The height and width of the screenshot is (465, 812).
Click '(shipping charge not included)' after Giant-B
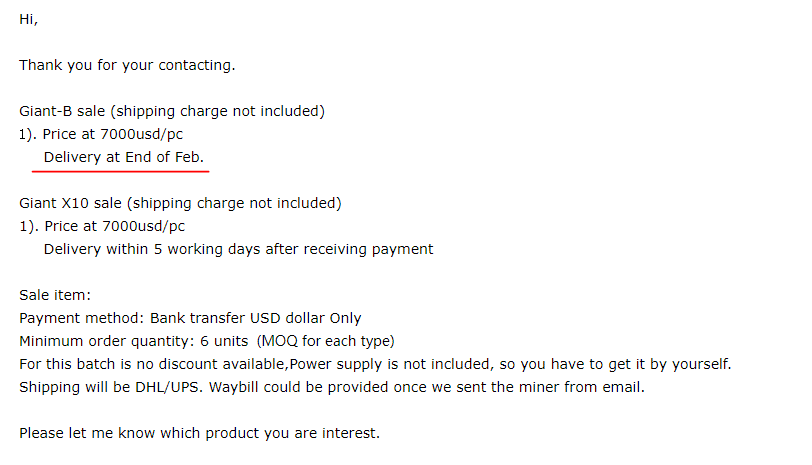(x=218, y=111)
